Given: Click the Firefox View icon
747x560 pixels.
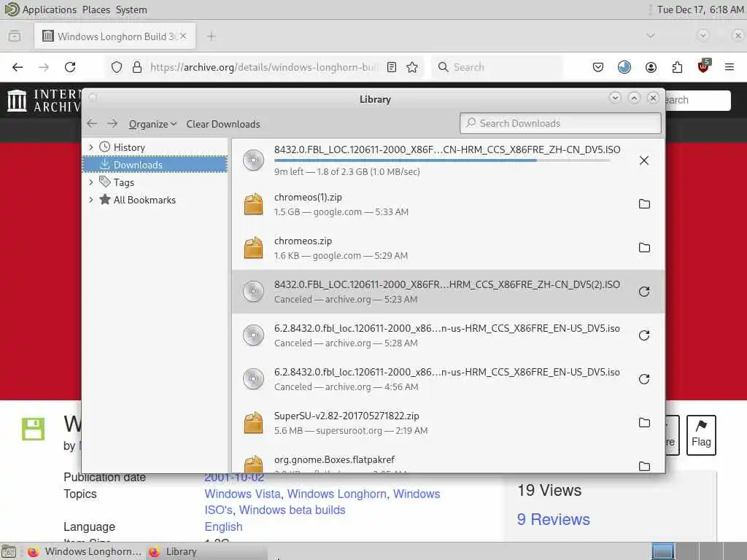Looking at the screenshot, I should (15, 36).
